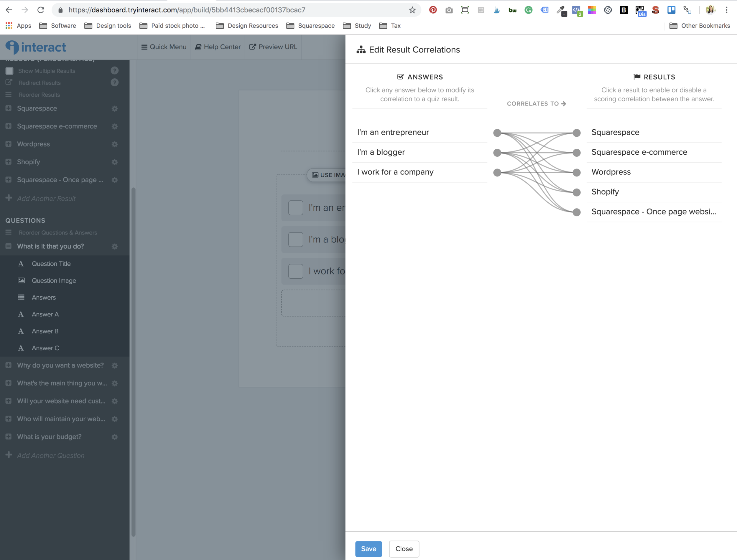Close the Edit Result Correlations panel
737x560 pixels.
click(404, 549)
